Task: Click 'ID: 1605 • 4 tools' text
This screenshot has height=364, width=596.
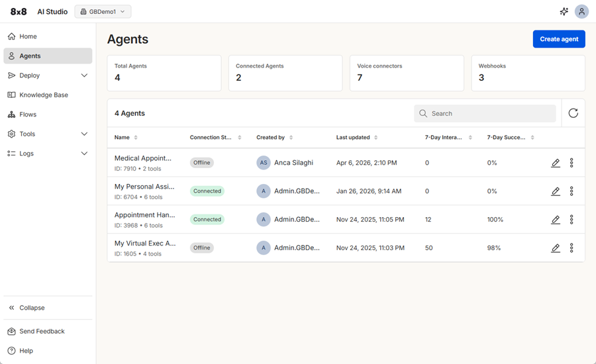Action: click(138, 254)
